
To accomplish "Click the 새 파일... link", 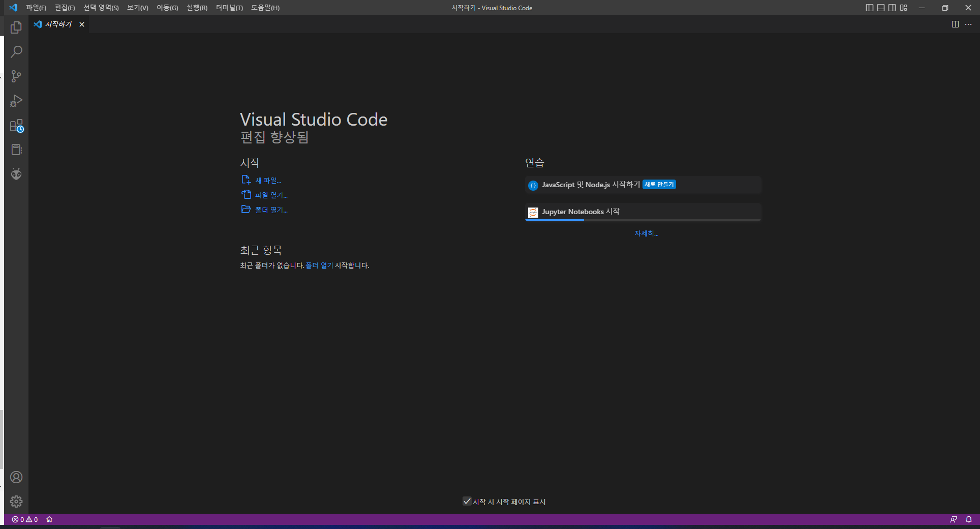I will pos(268,181).
